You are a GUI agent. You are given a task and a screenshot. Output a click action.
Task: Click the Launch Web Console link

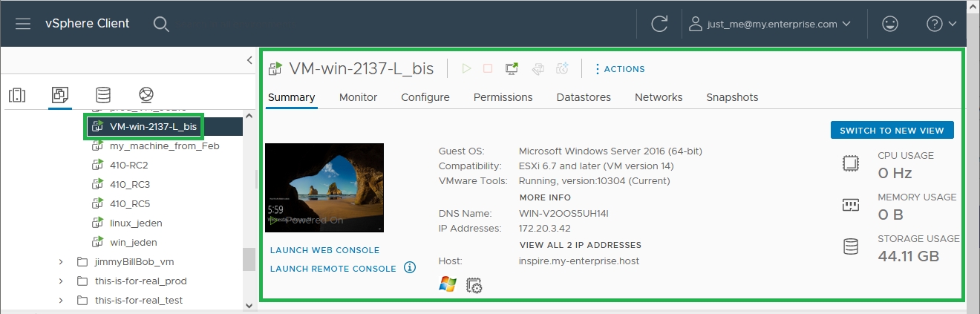[324, 250]
